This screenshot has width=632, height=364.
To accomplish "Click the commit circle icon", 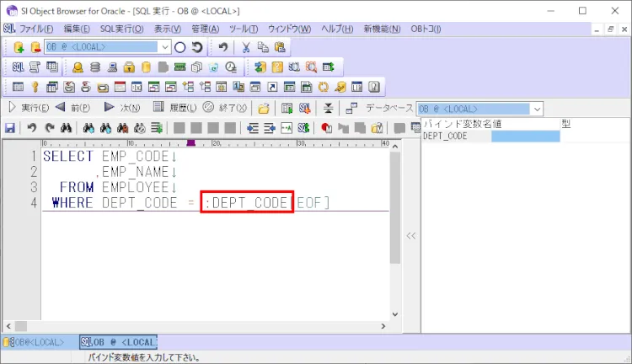I will coord(180,47).
